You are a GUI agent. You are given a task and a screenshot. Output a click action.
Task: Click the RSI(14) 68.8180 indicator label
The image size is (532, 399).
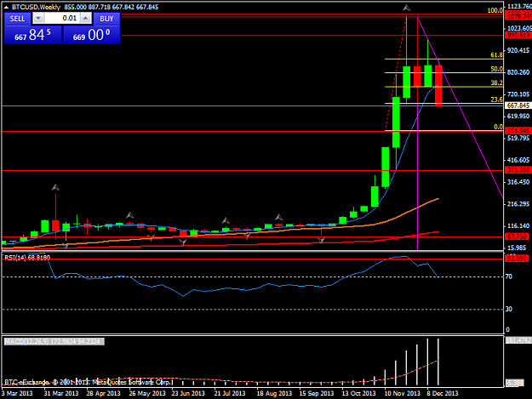point(27,258)
